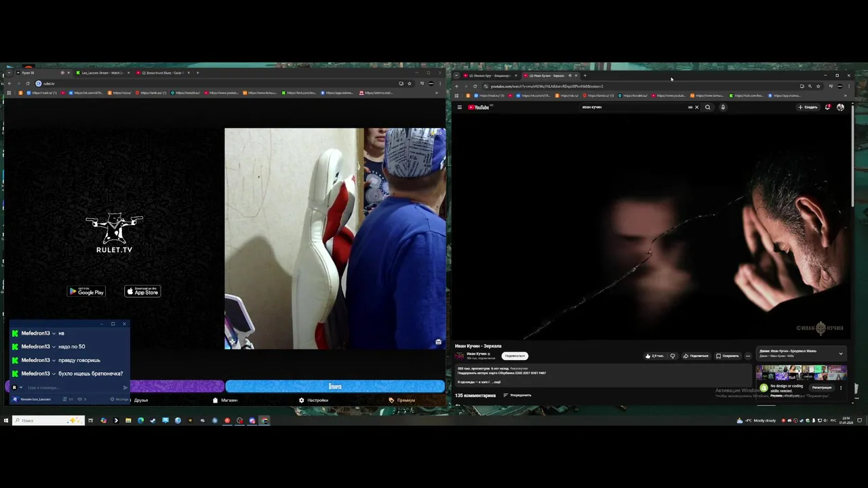Clear the YouTube search text with X

click(696, 107)
